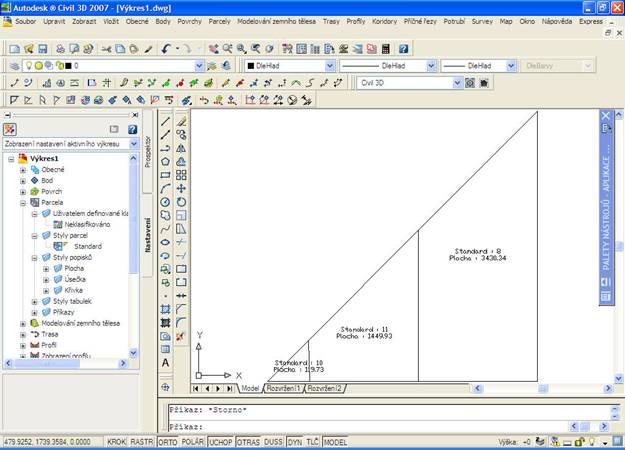Select the Standard parcel style item
Viewport: 625px width, 450px height.
[88, 246]
